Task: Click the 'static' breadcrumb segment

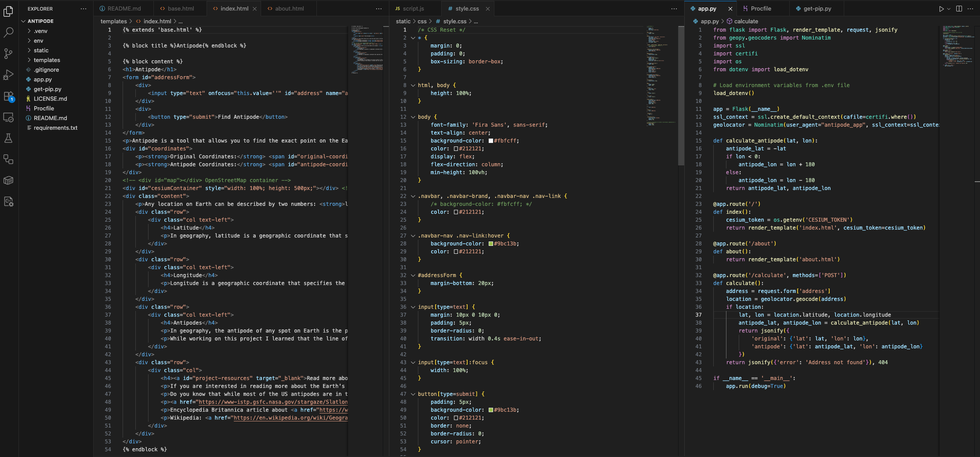Action: tap(403, 21)
